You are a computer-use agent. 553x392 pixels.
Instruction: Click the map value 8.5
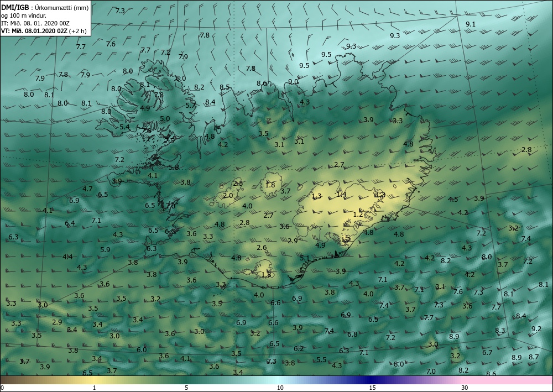[x=225, y=87]
